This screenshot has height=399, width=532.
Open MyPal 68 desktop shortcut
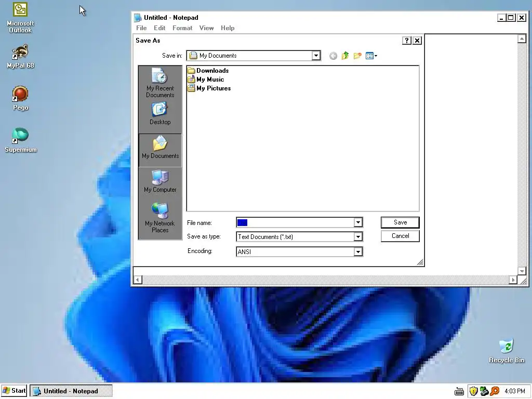point(20,56)
